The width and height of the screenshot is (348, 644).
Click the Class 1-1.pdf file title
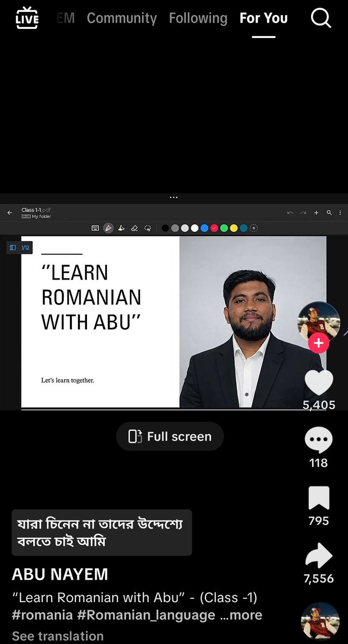36,210
